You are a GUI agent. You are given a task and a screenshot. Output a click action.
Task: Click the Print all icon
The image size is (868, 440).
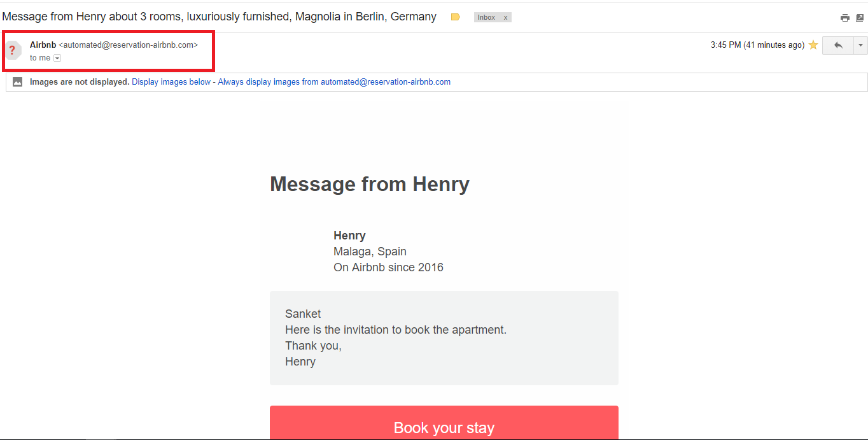pos(844,18)
